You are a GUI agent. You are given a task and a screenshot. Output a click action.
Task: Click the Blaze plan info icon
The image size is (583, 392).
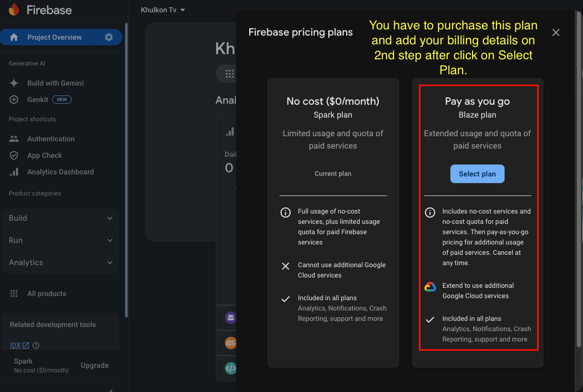coord(430,213)
